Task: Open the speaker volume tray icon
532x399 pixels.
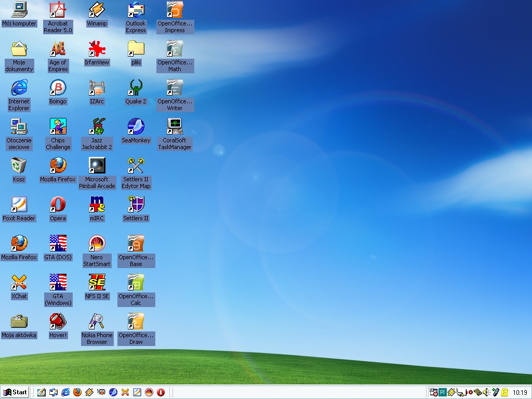Action: coord(486,393)
